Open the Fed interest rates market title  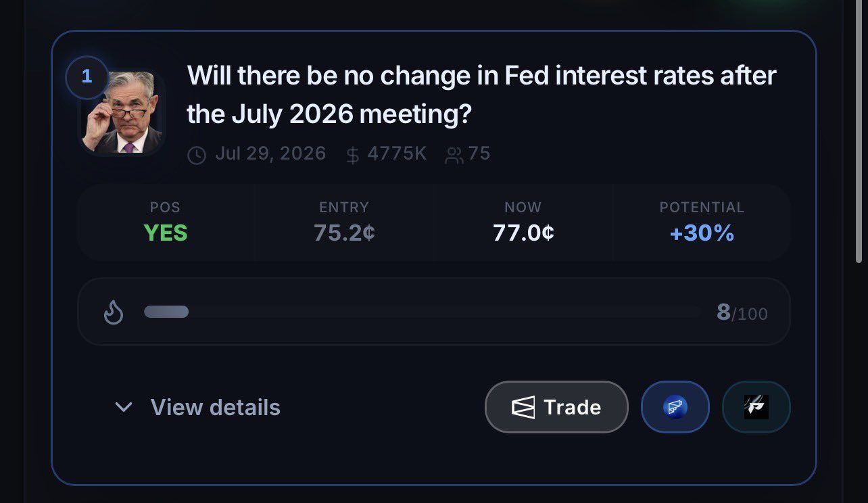coord(481,95)
